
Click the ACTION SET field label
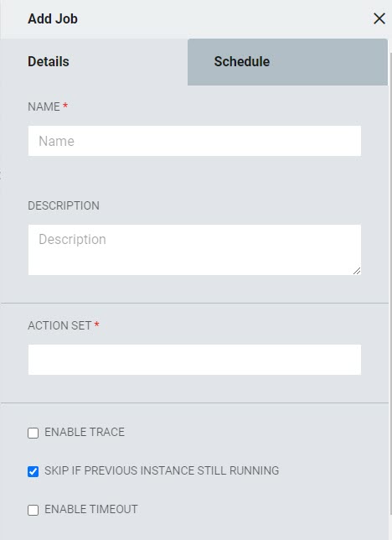coord(59,325)
